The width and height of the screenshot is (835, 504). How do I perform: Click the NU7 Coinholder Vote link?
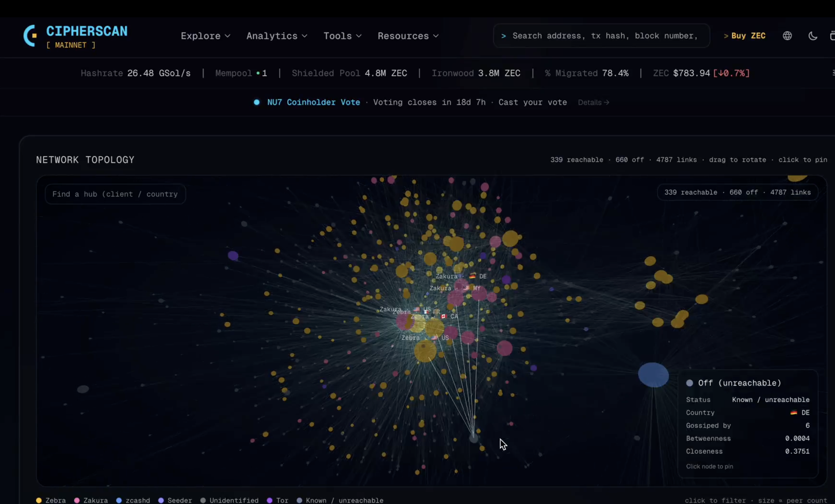tap(313, 102)
